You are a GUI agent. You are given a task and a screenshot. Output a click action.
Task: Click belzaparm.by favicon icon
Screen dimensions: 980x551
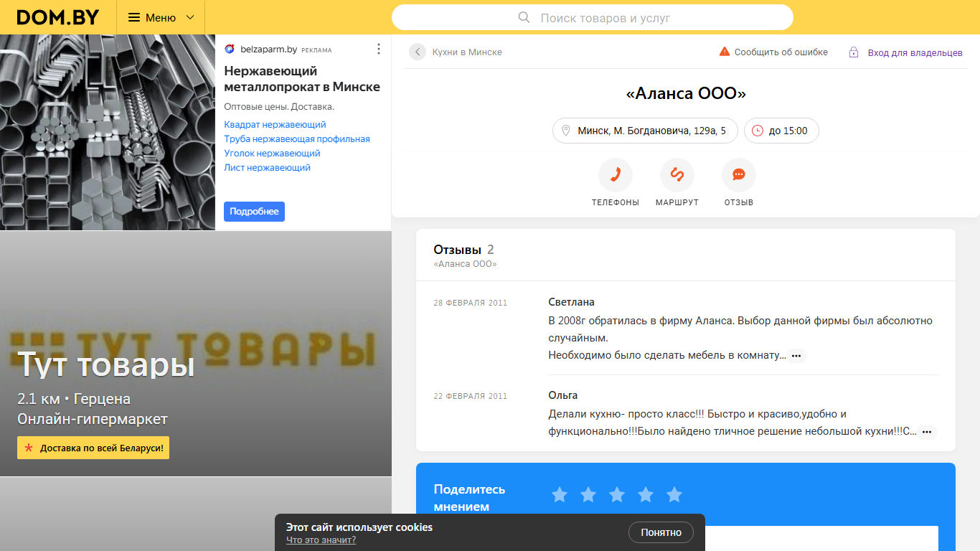[x=230, y=50]
